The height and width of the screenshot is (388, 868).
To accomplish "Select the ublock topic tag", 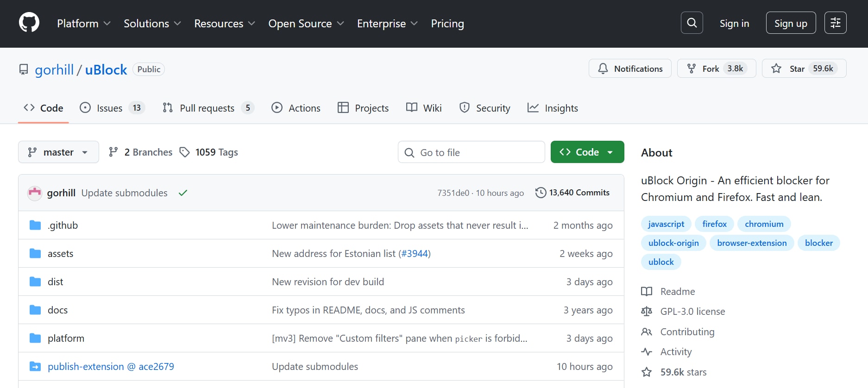I will pyautogui.click(x=661, y=262).
